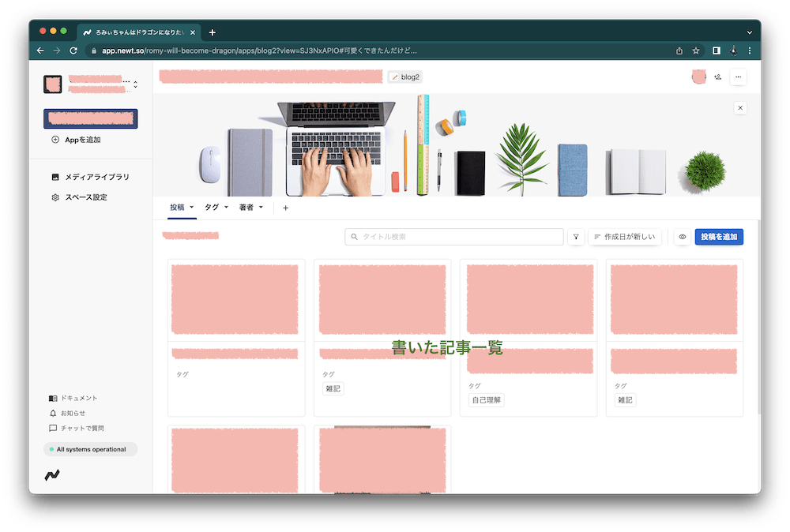
Task: Click the page scrollbar
Action: 758,317
